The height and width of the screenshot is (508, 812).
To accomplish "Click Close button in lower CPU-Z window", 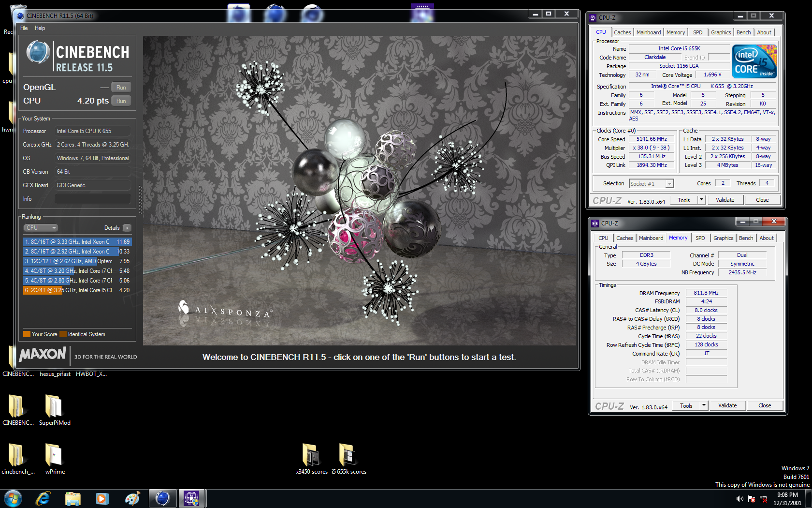I will tap(765, 406).
